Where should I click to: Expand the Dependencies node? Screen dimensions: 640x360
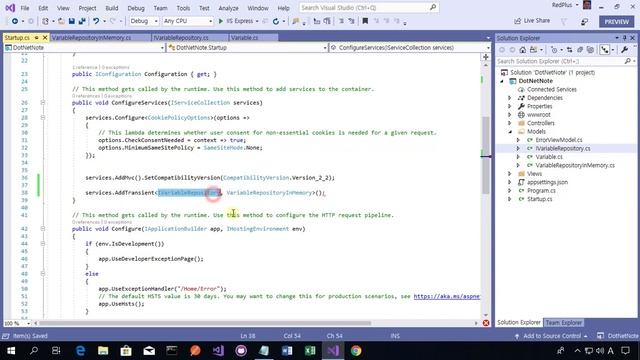tap(510, 98)
